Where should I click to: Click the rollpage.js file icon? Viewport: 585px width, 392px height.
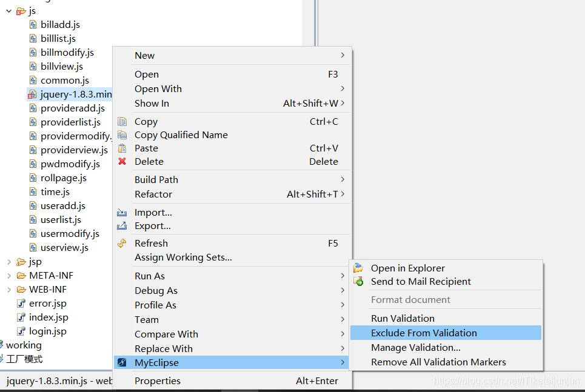click(33, 178)
